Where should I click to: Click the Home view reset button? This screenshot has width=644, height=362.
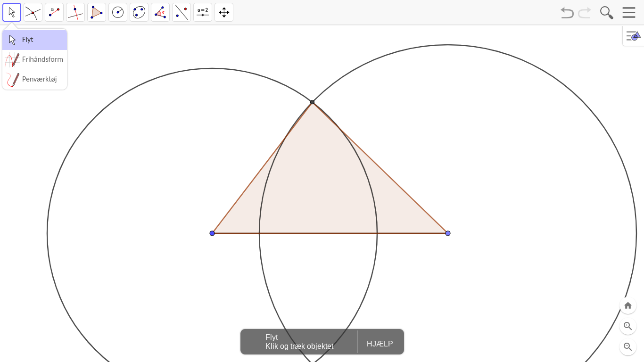tap(628, 305)
